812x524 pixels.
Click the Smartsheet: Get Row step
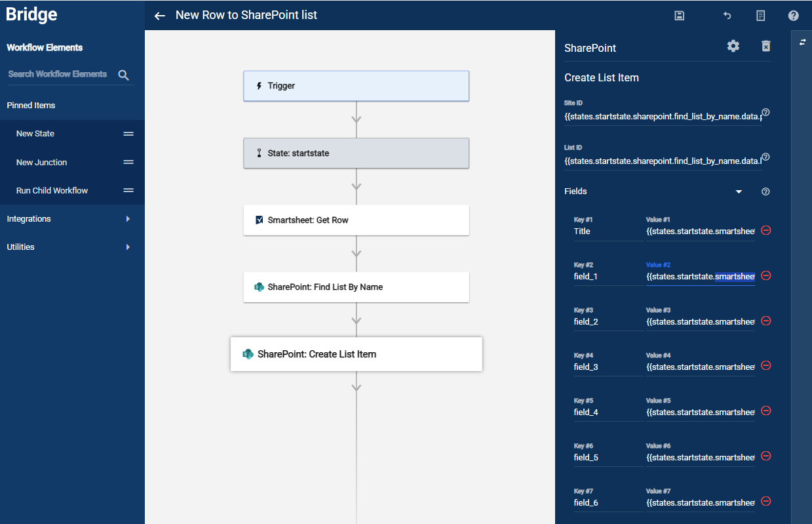(x=356, y=220)
